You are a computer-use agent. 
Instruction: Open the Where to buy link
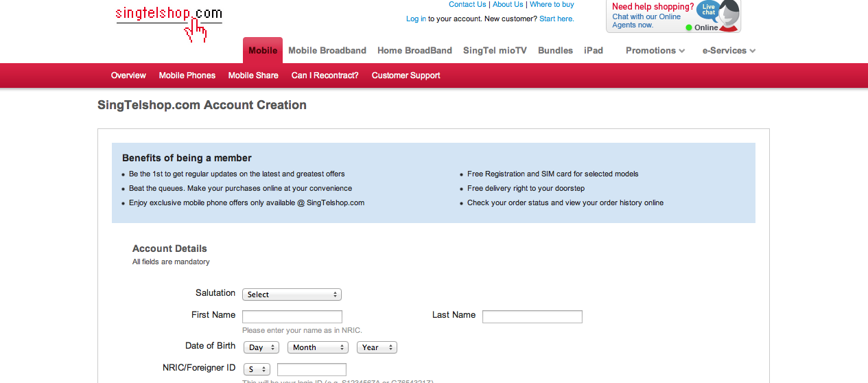[552, 4]
